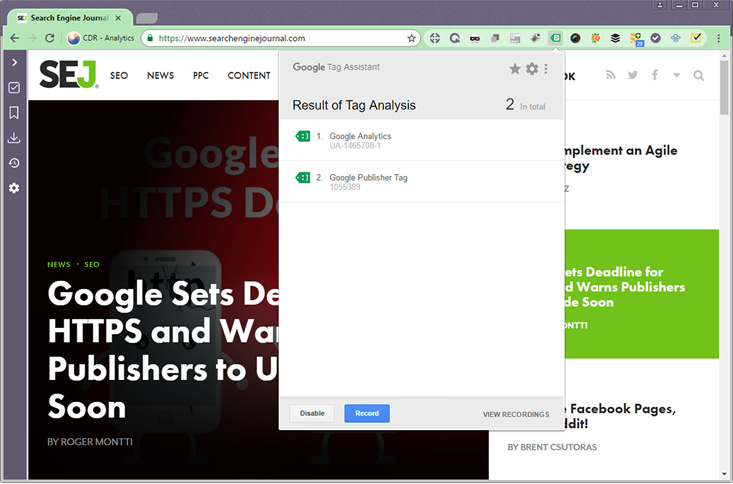Click the star icon in Tag Assistant

[515, 69]
